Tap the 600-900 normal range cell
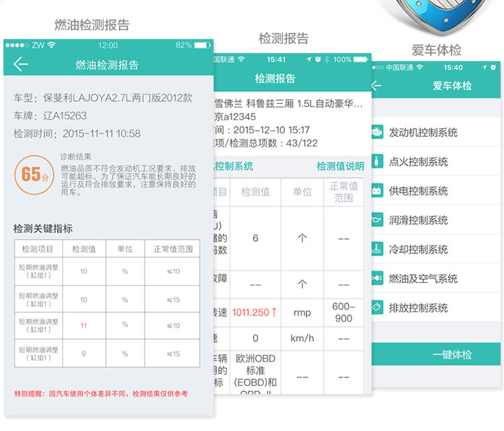 [x=343, y=312]
